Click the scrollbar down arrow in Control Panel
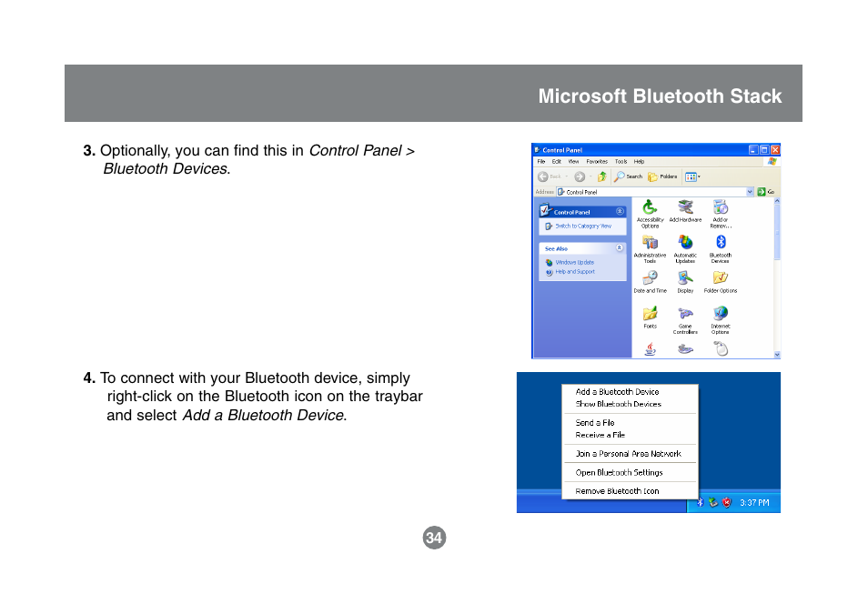This screenshot has width=868, height=604. pos(777,355)
